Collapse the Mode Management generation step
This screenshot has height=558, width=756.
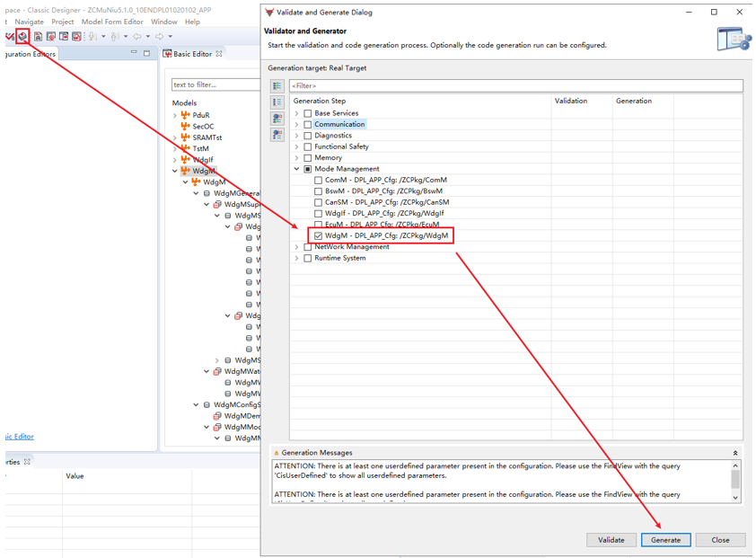click(x=297, y=169)
